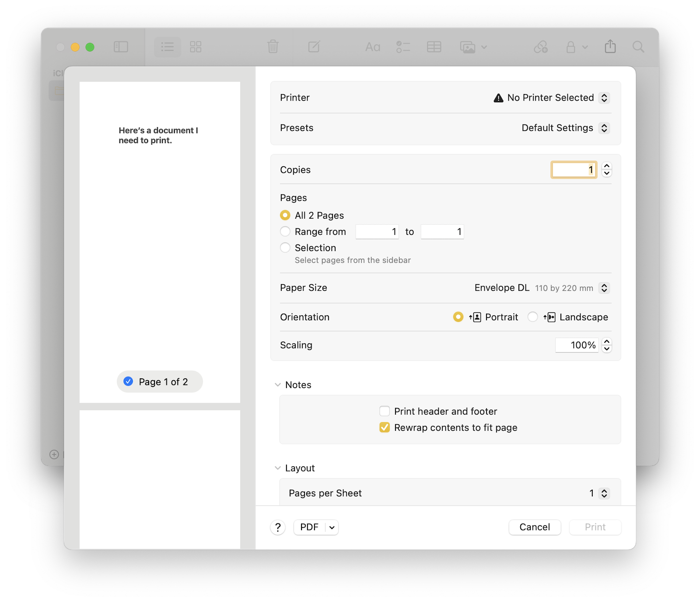Disable Rewrap contents to fit page
Viewport: 700px width, 604px height.
pyautogui.click(x=385, y=428)
